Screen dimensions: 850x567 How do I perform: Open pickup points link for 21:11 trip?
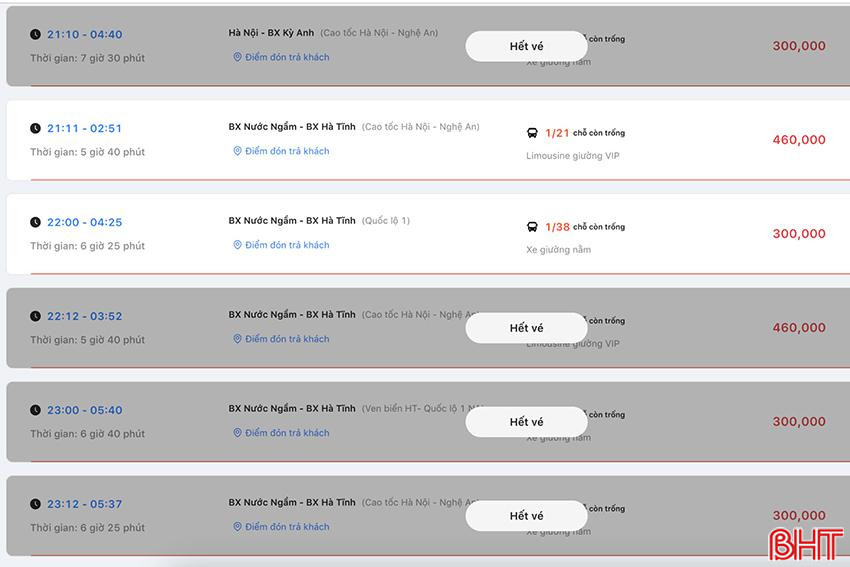tap(287, 151)
